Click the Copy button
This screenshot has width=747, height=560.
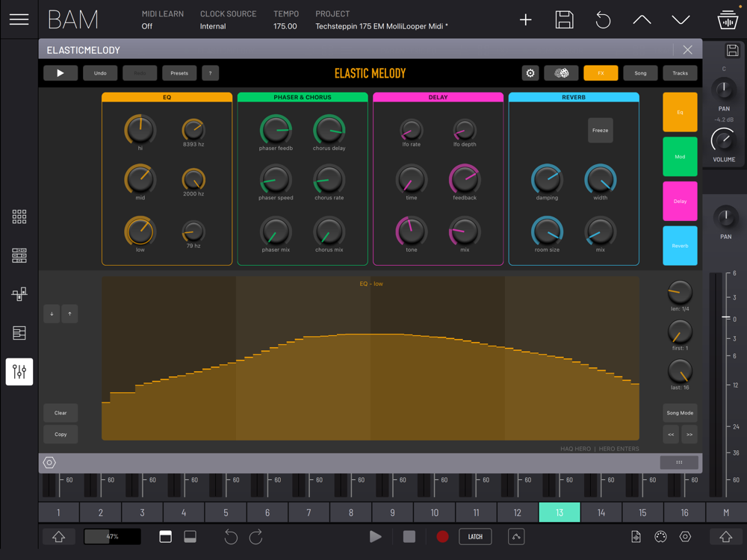coord(61,434)
